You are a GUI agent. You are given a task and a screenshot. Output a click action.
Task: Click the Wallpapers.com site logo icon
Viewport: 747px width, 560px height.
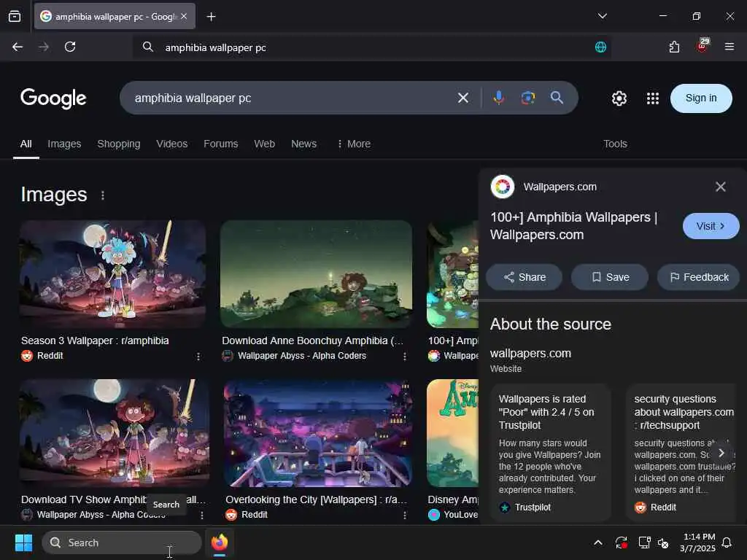pyautogui.click(x=503, y=187)
